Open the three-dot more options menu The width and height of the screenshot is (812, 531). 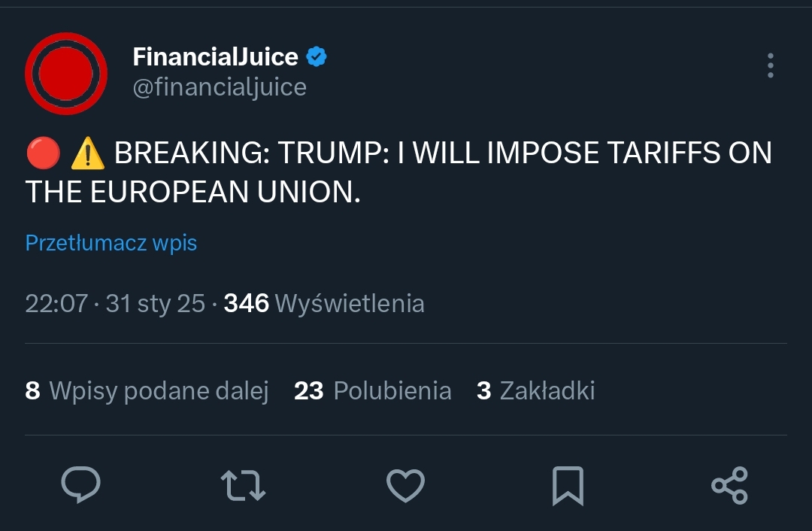pos(770,66)
